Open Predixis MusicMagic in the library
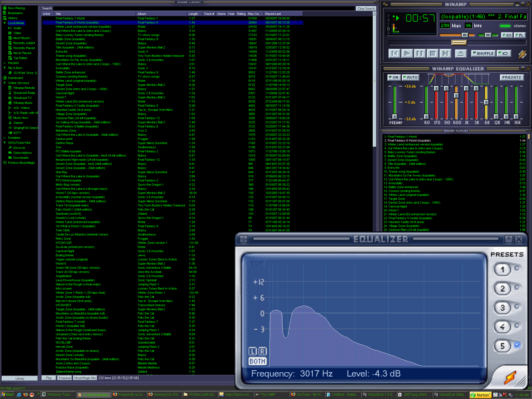The width and height of the screenshot is (532, 399). 21,163
